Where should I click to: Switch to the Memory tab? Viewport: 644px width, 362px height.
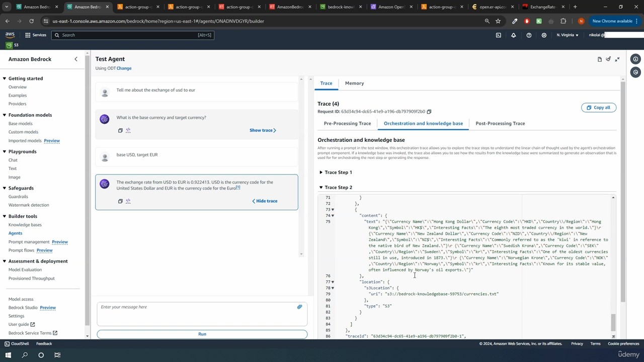point(354,83)
